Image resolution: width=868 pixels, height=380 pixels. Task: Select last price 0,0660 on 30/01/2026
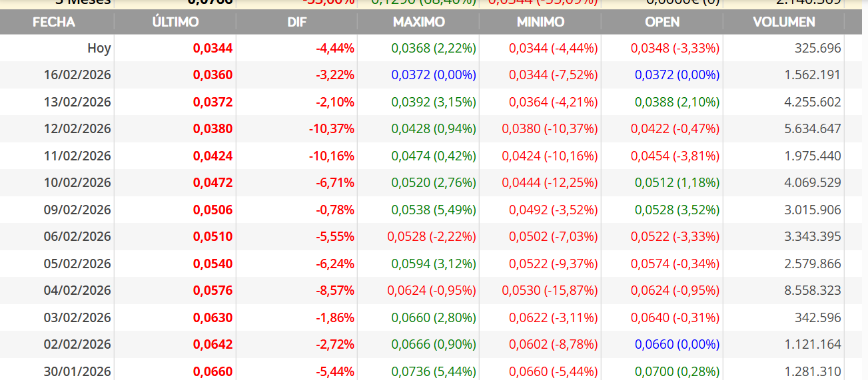(213, 371)
